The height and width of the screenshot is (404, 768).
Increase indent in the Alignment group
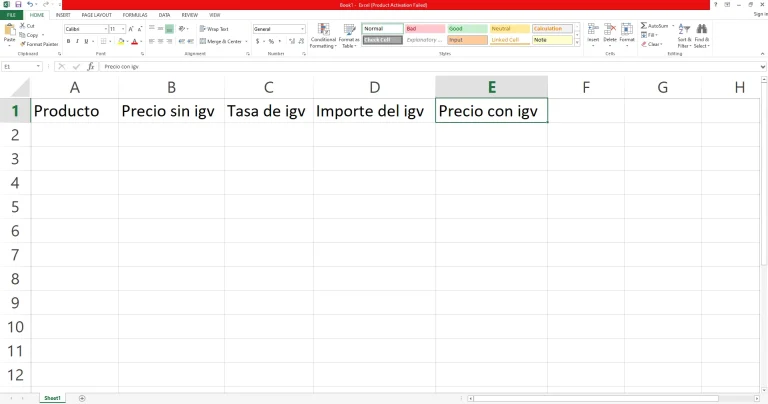[190, 42]
